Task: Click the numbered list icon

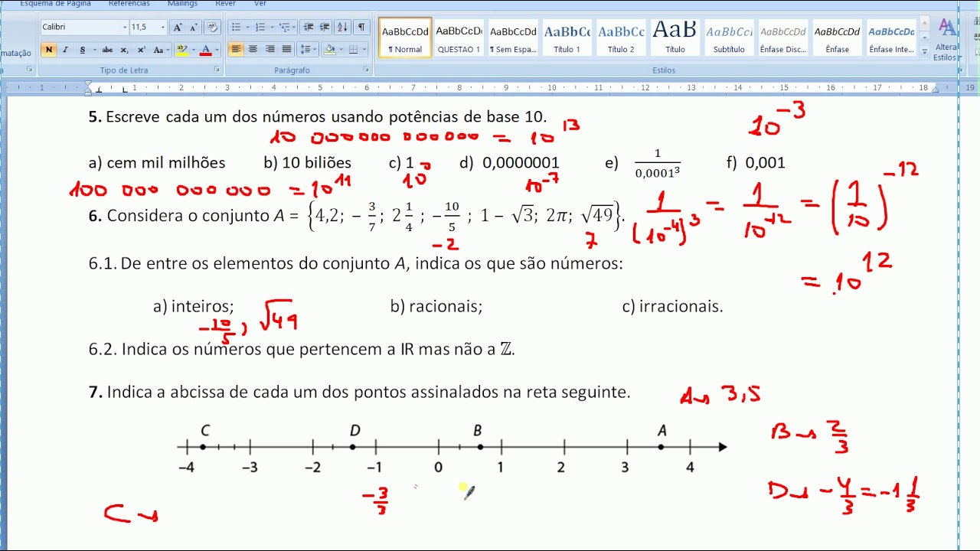Action: click(260, 28)
